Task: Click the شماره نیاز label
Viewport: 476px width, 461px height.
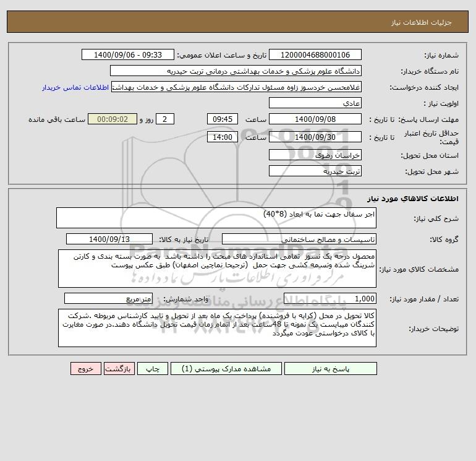Action: (441, 55)
